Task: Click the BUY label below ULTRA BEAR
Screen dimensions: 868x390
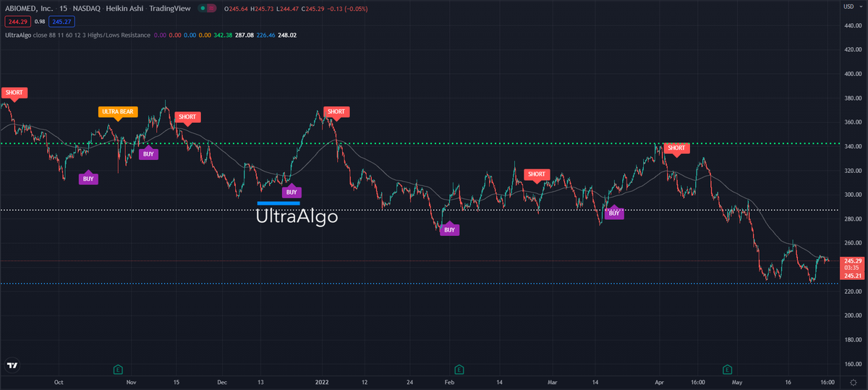Action: pos(148,153)
